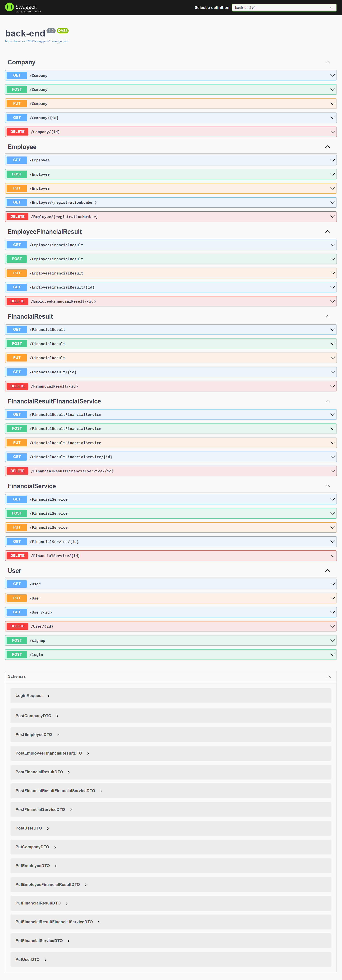The height and width of the screenshot is (980, 342).
Task: Click chevron on GET /Company/{id} row
Action: click(333, 118)
